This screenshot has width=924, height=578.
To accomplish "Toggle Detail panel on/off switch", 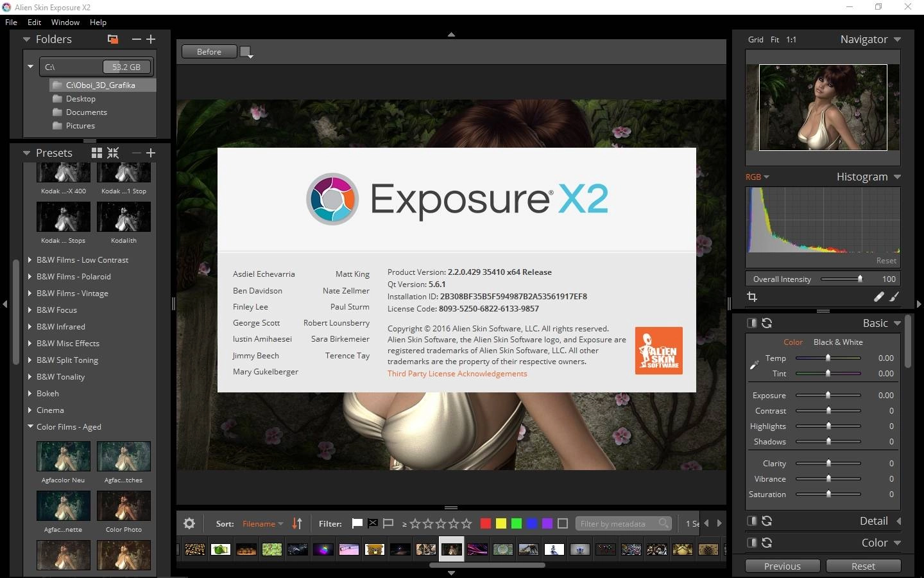I will point(752,521).
